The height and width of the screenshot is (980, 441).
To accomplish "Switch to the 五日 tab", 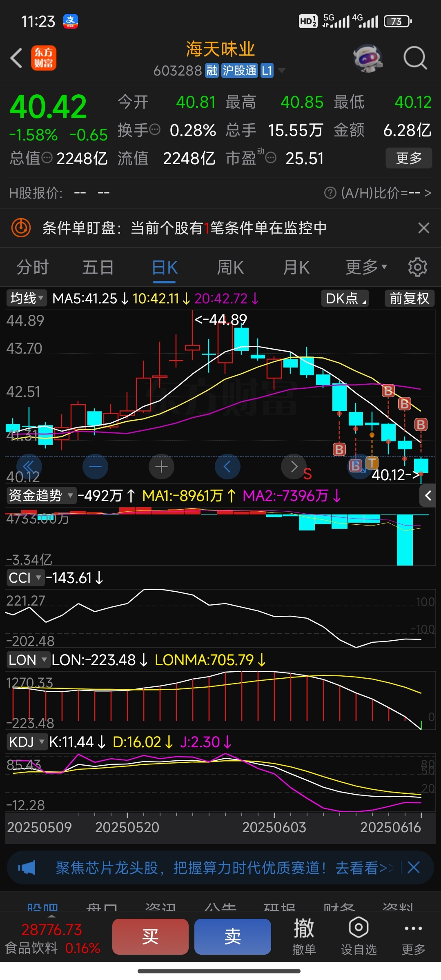I will point(98,267).
